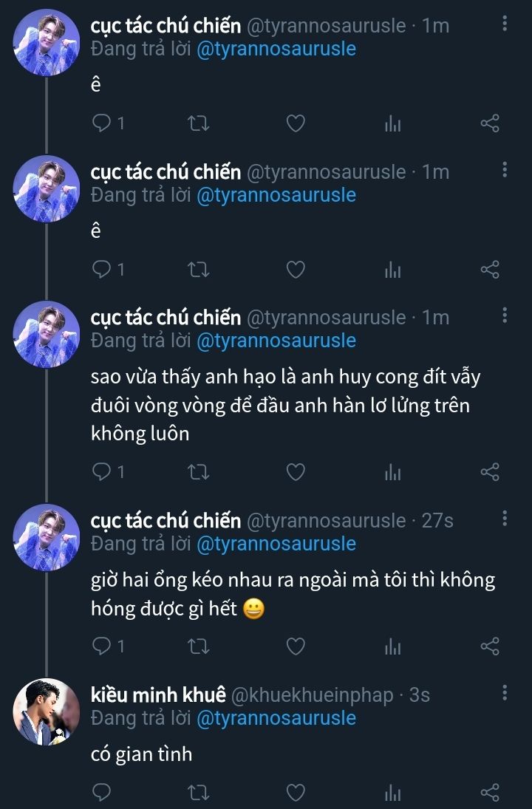View analytics for "có gian tình" tweet
532x809 pixels.
[x=392, y=793]
